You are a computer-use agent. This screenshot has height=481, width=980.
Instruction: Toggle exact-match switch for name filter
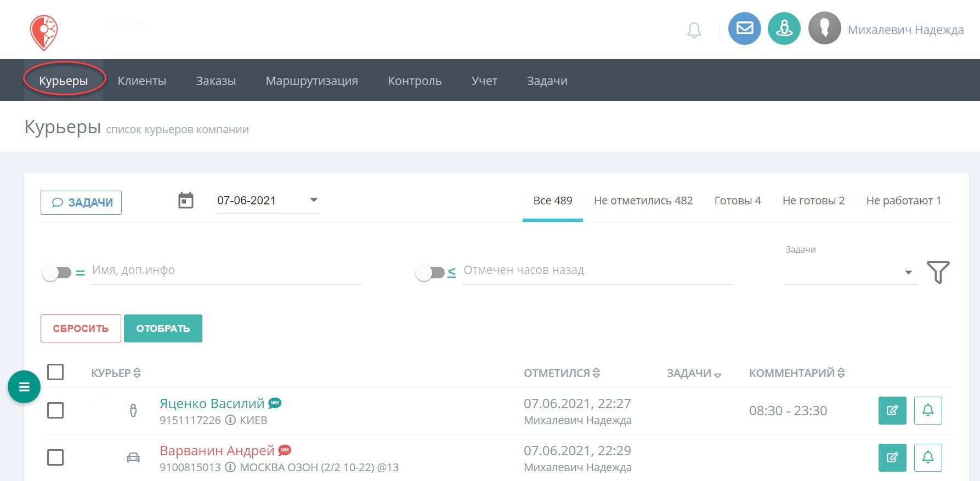(57, 273)
